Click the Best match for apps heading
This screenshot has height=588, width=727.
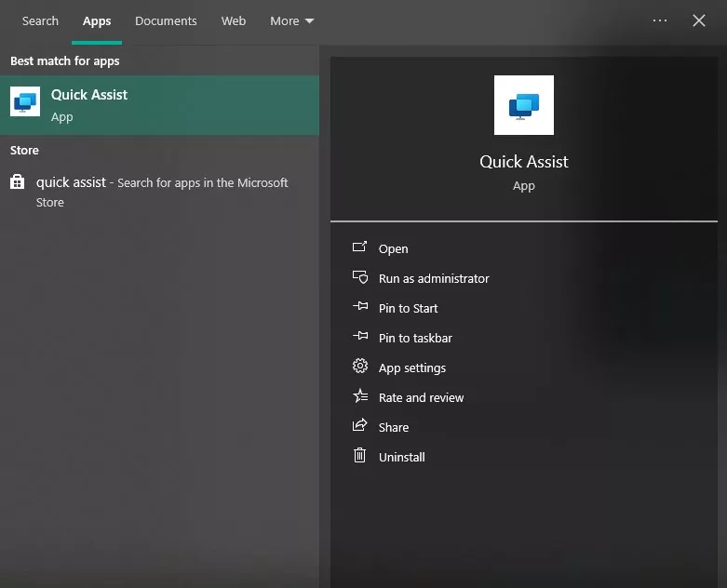[x=65, y=61]
